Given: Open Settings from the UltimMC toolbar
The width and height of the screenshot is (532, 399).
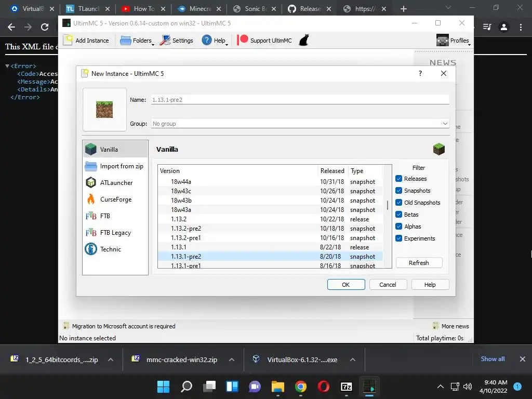Looking at the screenshot, I should point(177,41).
